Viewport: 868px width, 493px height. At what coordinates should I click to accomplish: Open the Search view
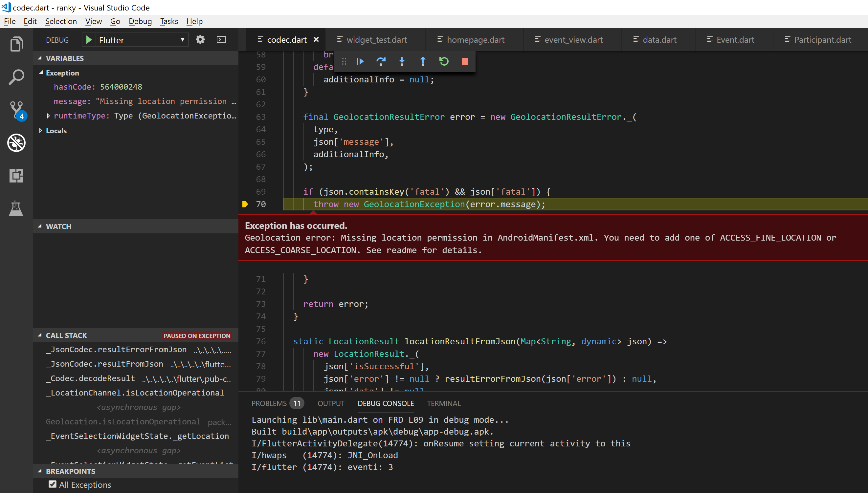click(x=16, y=77)
